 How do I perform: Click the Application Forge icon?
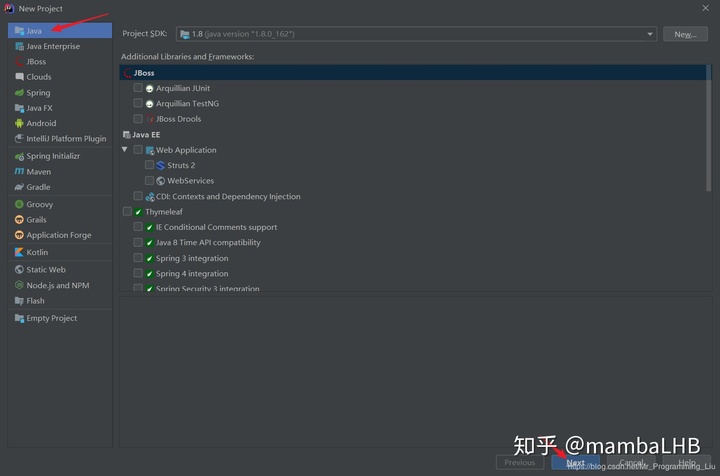19,235
